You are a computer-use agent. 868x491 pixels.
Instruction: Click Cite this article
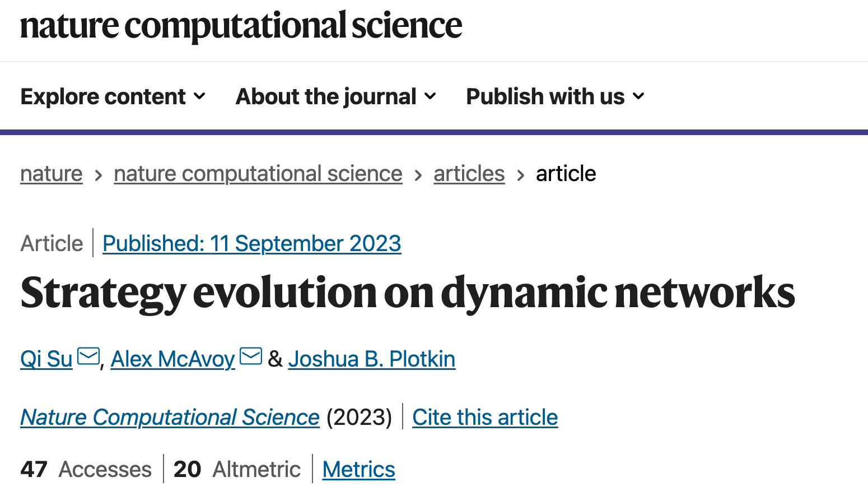pyautogui.click(x=485, y=417)
